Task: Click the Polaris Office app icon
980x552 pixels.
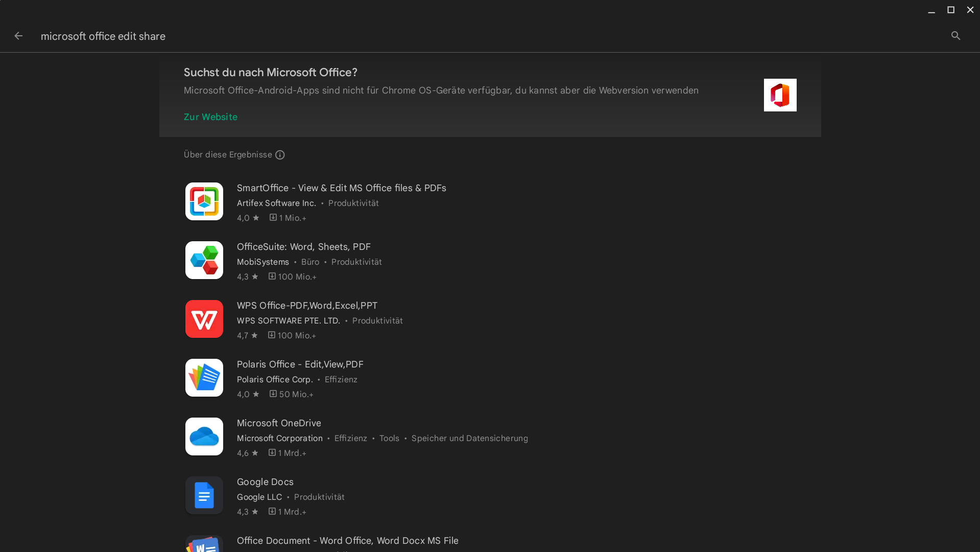Action: pos(204,378)
